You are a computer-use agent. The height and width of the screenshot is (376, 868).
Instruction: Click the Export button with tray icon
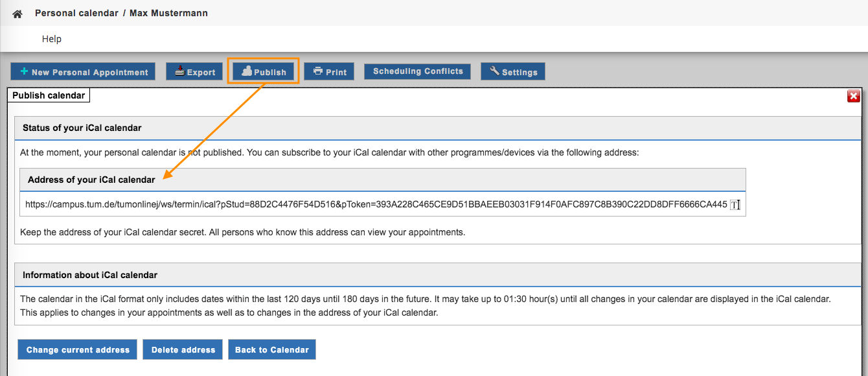point(195,72)
